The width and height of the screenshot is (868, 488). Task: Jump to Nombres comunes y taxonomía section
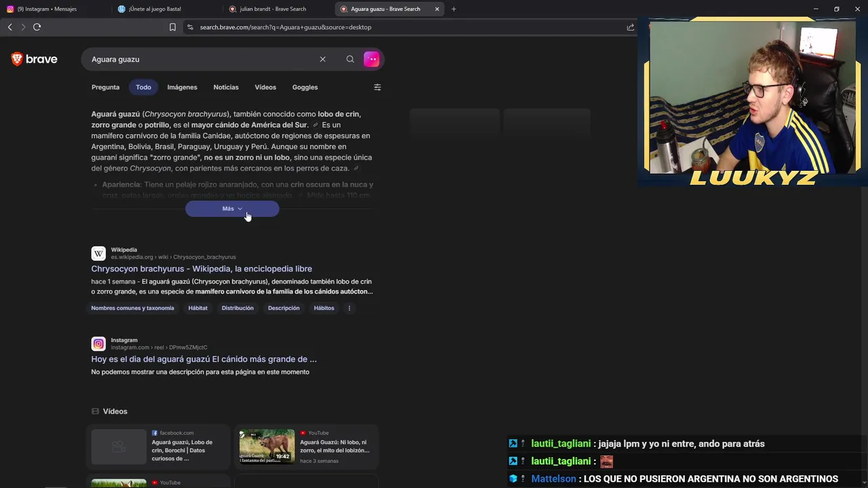(x=133, y=308)
